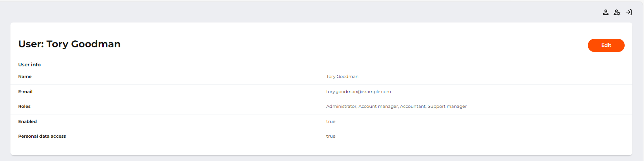Viewport: 644px width, 161px height.
Task: Click the tory.goodman@example.com email address
Action: [358, 92]
